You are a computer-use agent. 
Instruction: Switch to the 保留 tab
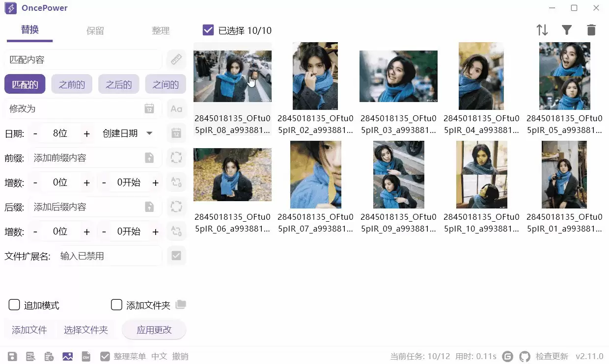[x=94, y=30]
